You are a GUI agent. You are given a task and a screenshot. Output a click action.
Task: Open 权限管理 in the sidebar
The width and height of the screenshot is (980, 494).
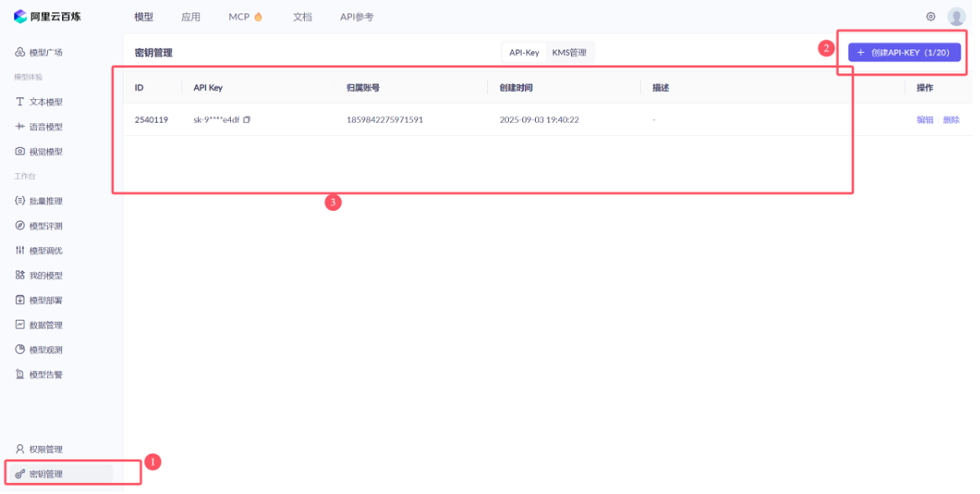point(45,449)
